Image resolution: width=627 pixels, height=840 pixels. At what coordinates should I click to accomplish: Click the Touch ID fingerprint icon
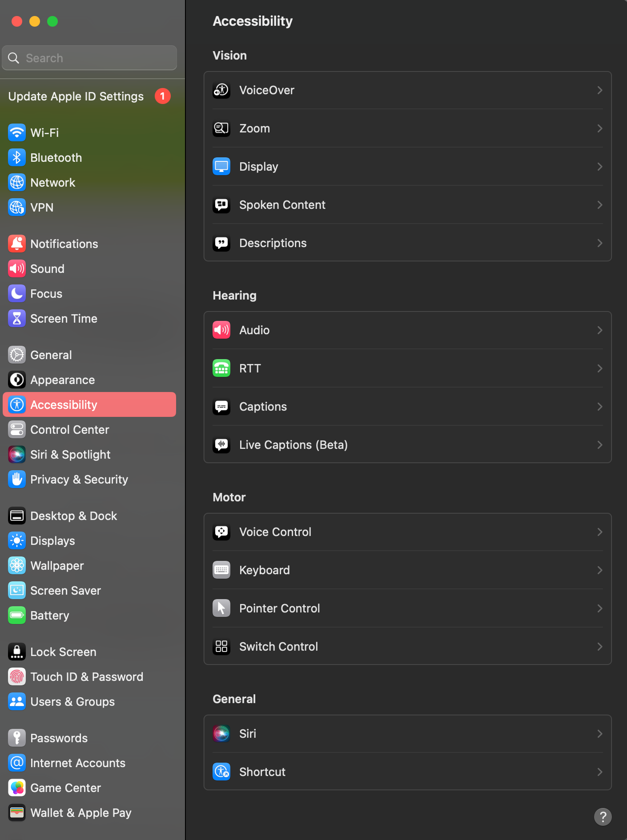pyautogui.click(x=17, y=677)
